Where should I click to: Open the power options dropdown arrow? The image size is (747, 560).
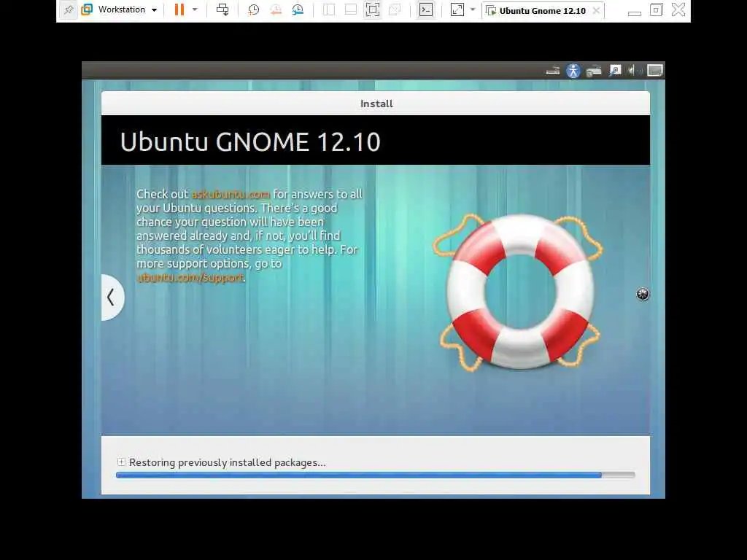click(x=195, y=9)
